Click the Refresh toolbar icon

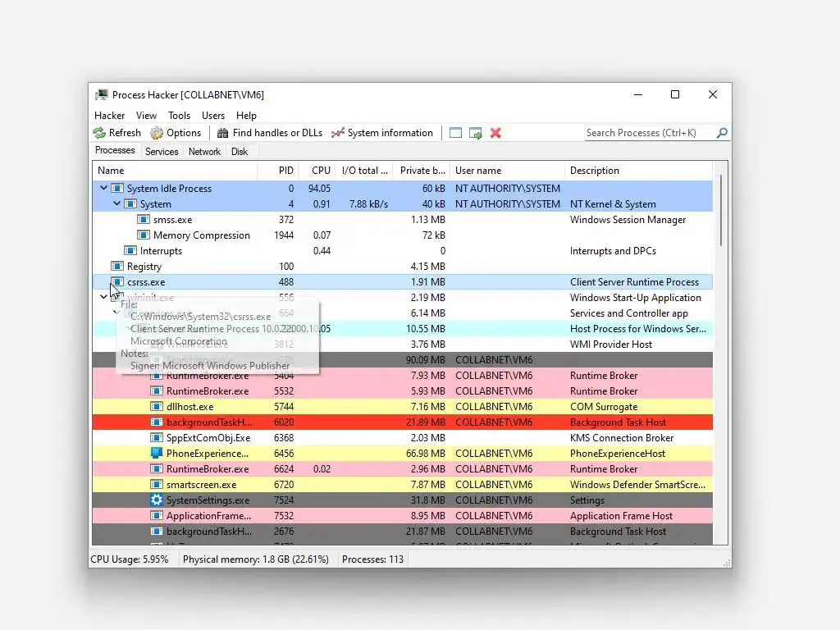[x=99, y=133]
